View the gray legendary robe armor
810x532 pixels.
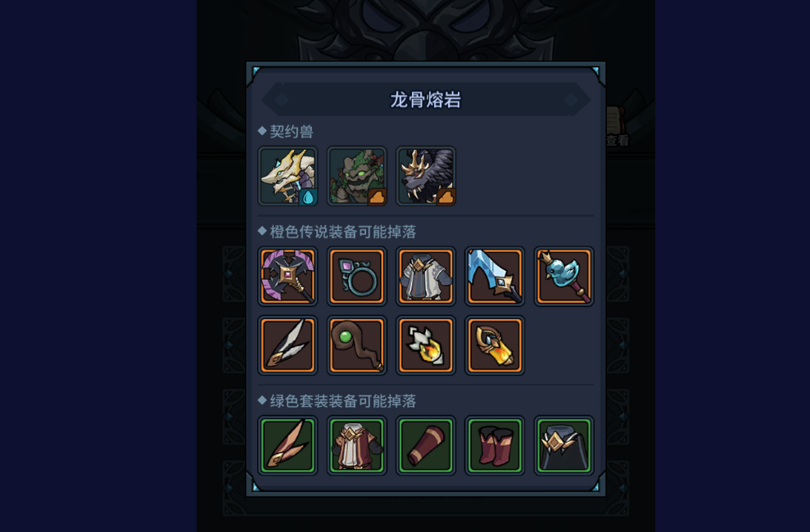(426, 276)
